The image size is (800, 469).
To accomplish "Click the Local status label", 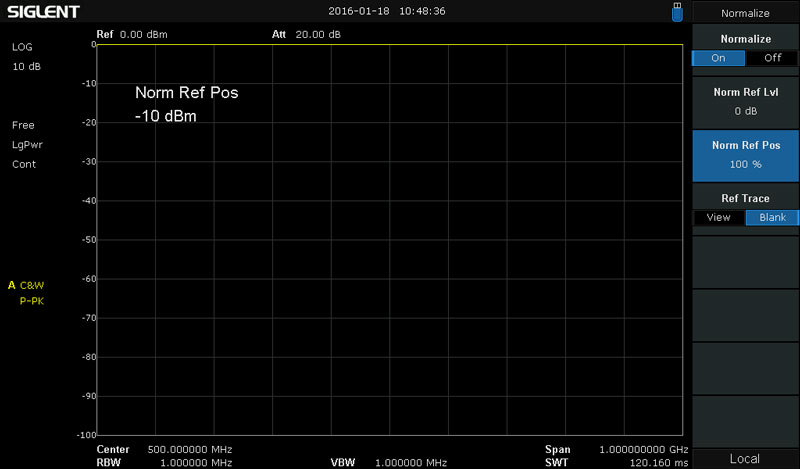I will pos(745,458).
